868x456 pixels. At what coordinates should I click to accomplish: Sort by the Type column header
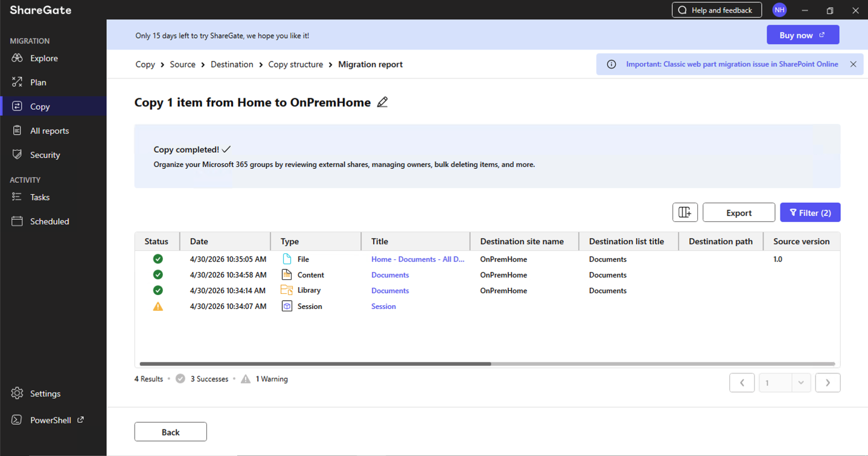[x=316, y=241]
